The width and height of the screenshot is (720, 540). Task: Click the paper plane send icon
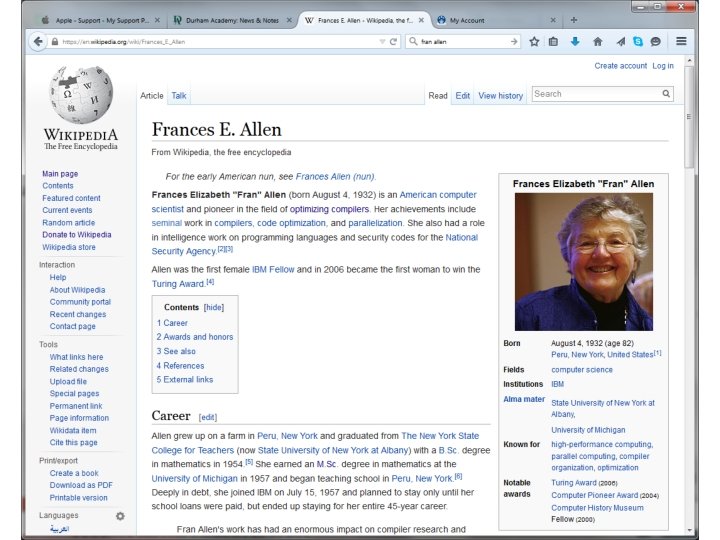[620, 41]
